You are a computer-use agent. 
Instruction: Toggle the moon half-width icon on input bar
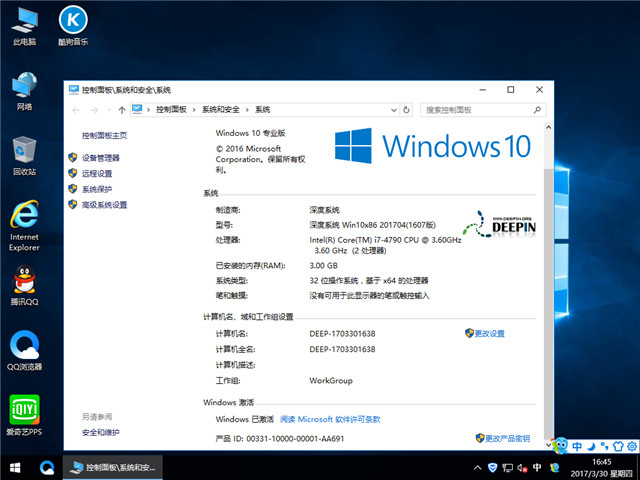click(x=591, y=446)
